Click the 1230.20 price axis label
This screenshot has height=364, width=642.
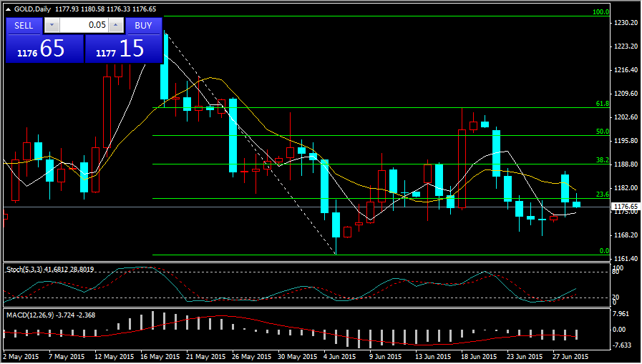[626, 23]
